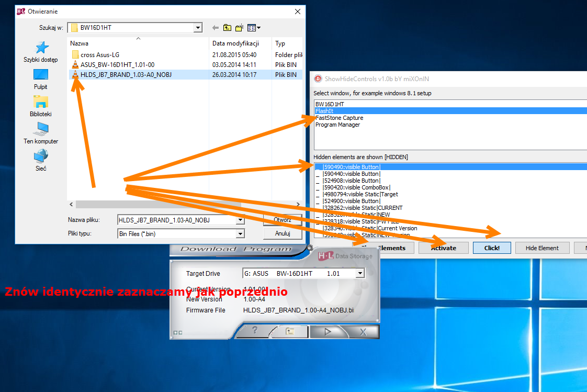
Task: Select FlashIt in window list
Action: pyautogui.click(x=450, y=111)
